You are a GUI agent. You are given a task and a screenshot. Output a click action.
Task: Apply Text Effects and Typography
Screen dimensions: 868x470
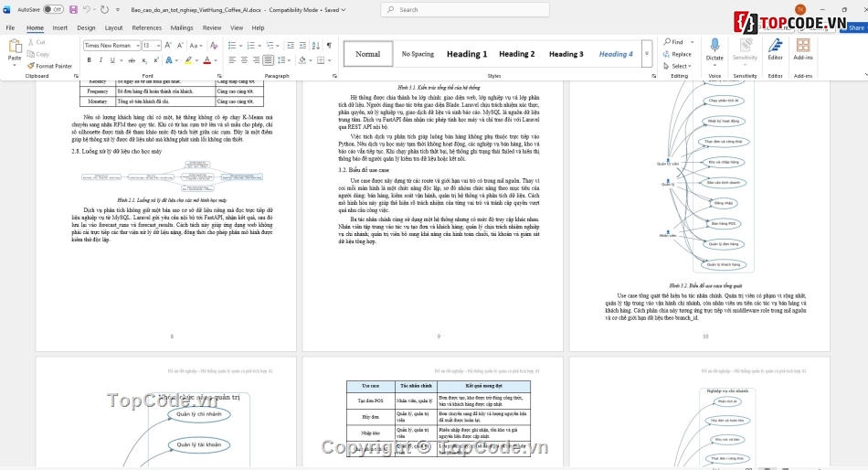(169, 59)
